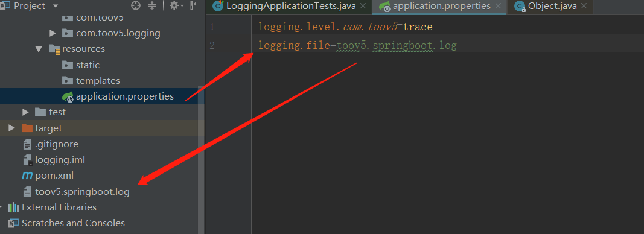Open the Project view dropdown arrow
644x234 pixels.
tap(56, 6)
